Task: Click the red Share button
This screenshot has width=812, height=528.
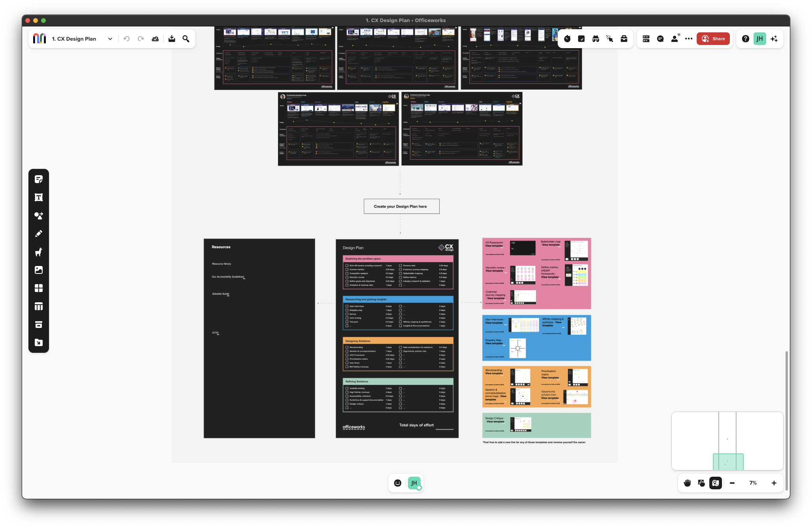Action: tap(713, 39)
